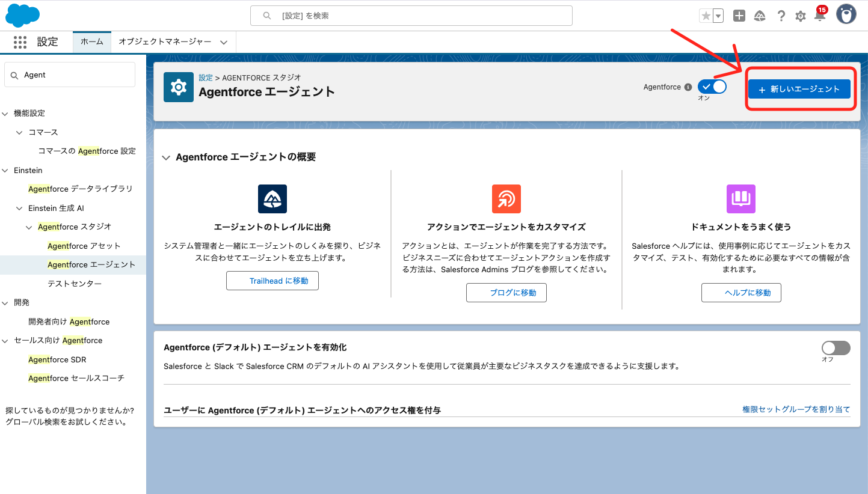The image size is (868, 494).
Task: Click the ヘルプに移動 button
Action: 741,293
